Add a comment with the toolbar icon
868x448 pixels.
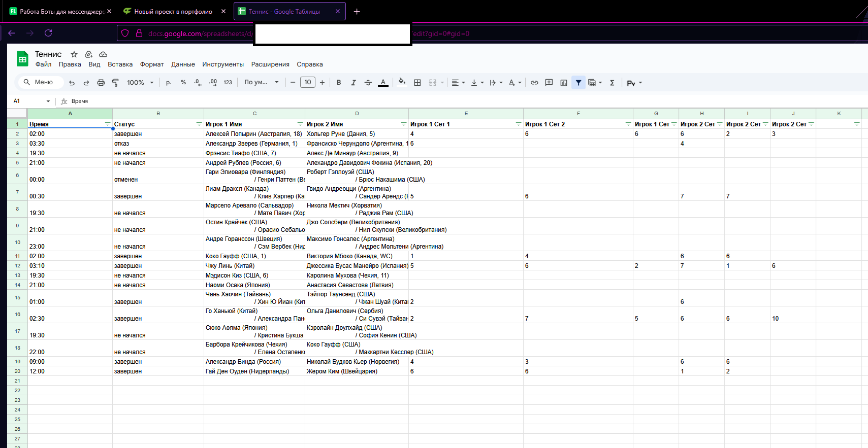coord(549,83)
